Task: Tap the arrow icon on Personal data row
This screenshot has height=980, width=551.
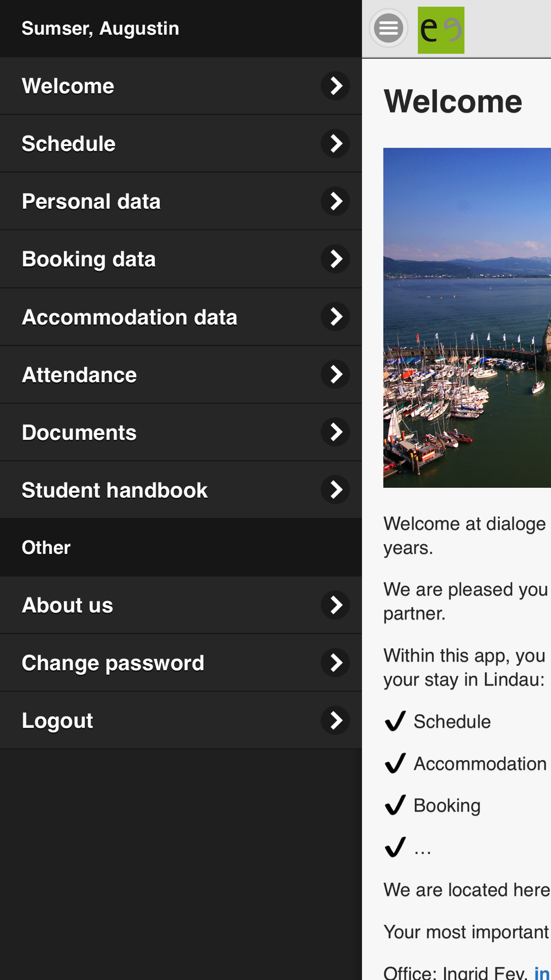Action: tap(336, 201)
